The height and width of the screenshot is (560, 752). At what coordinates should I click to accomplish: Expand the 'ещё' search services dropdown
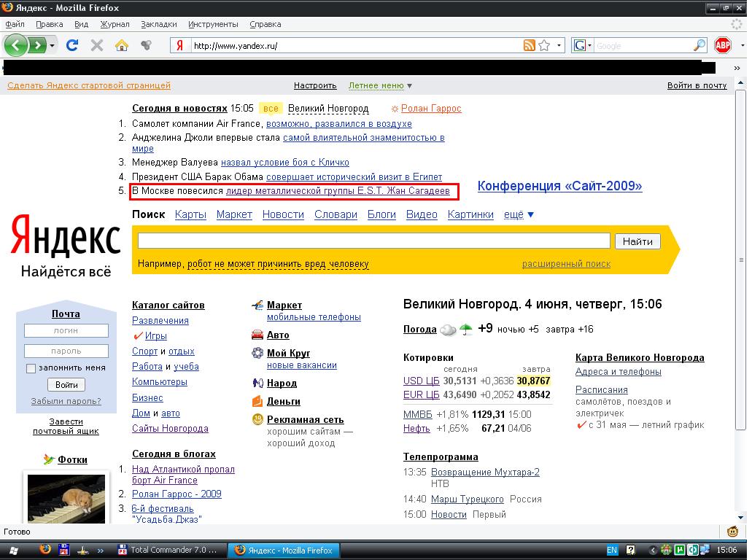(519, 214)
